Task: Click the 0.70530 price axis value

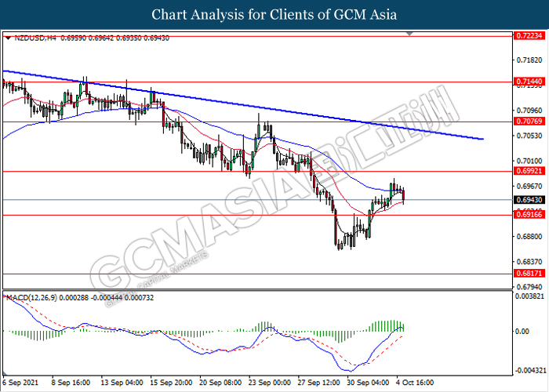Action: click(x=529, y=136)
